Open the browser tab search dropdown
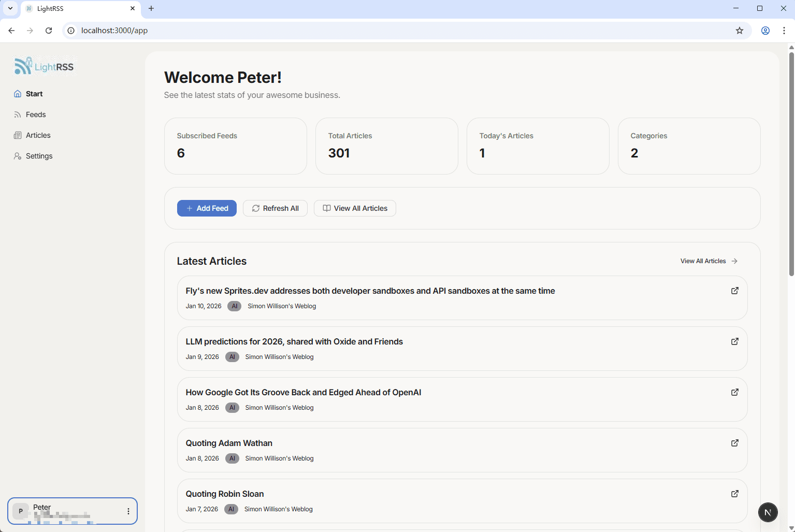 [x=10, y=8]
